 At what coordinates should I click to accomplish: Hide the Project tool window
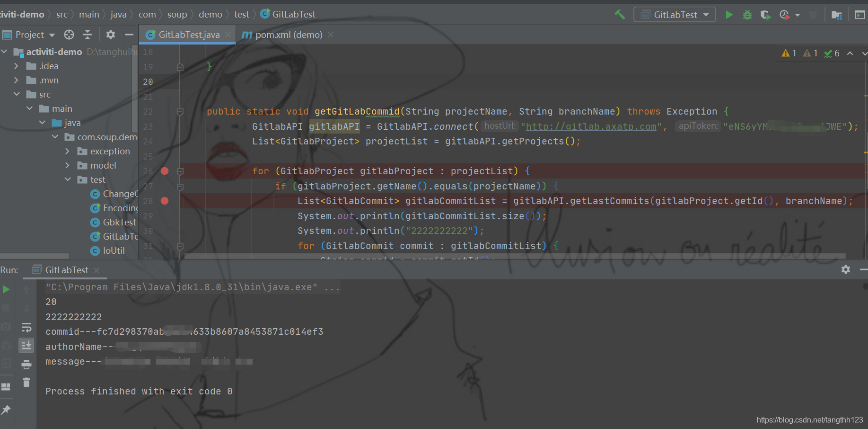(x=129, y=35)
